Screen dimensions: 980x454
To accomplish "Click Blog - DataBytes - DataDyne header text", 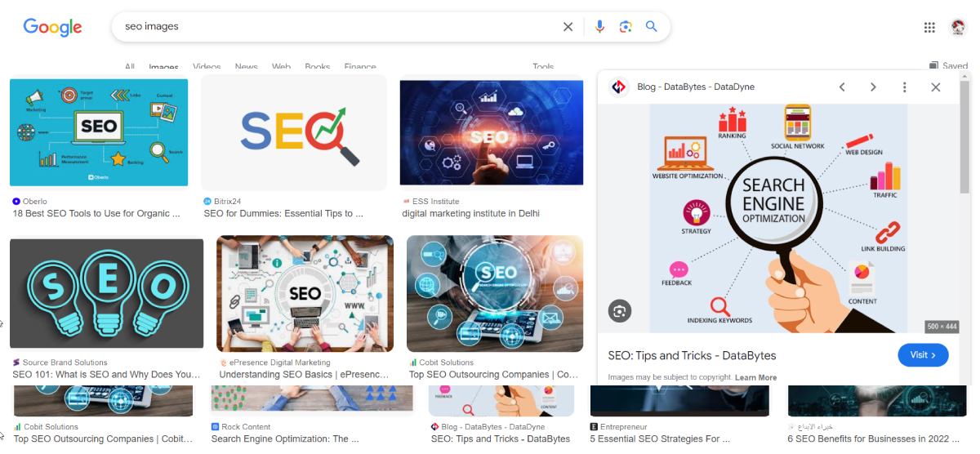I will click(696, 87).
